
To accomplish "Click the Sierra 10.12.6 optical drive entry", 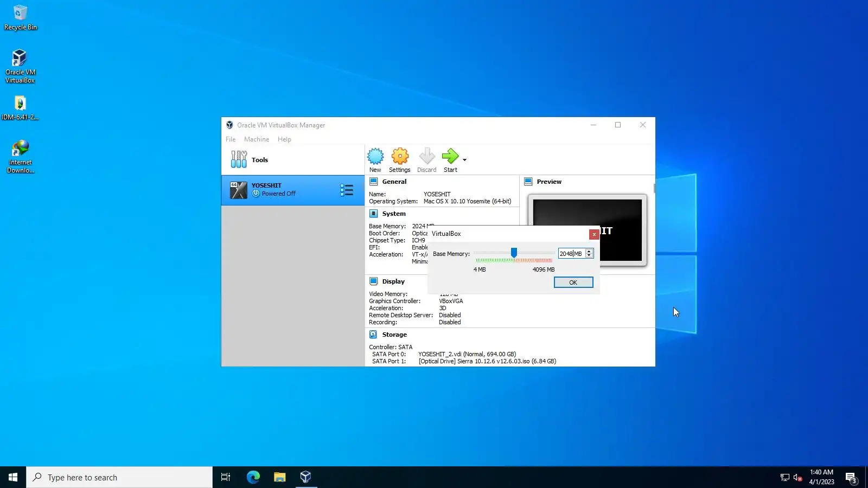I will (x=487, y=361).
